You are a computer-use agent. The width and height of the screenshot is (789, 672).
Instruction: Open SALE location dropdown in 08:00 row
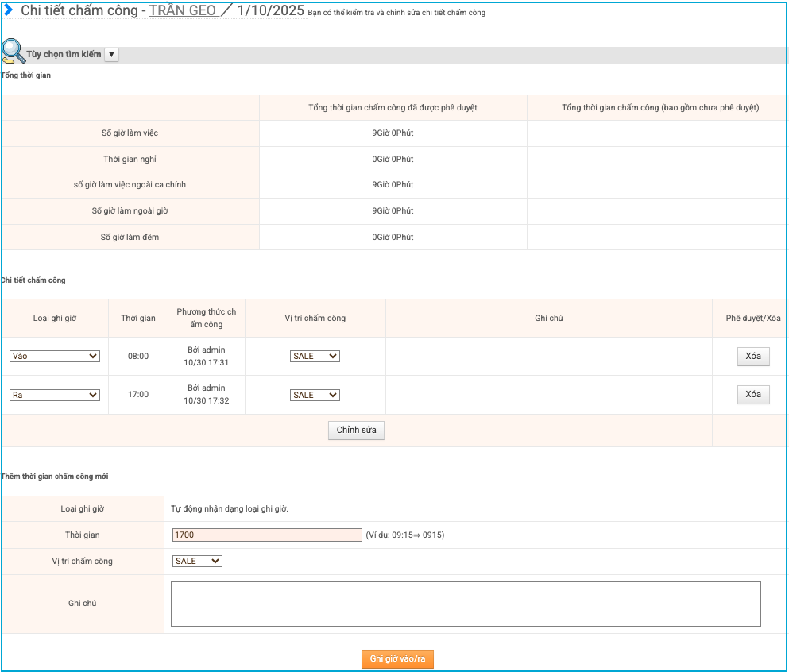[x=315, y=357]
